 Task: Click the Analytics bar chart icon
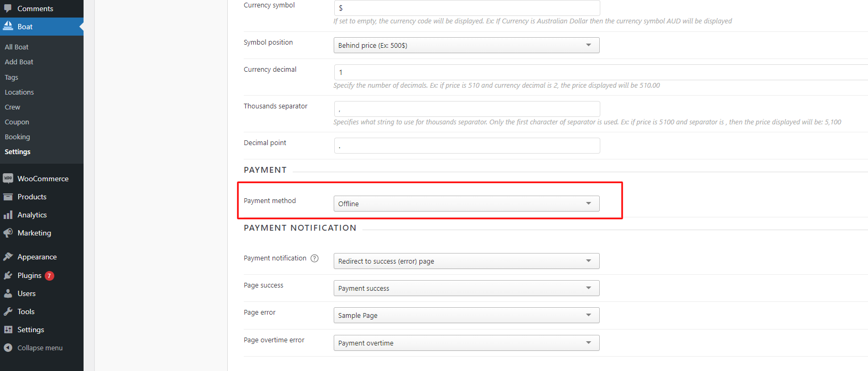(8, 215)
